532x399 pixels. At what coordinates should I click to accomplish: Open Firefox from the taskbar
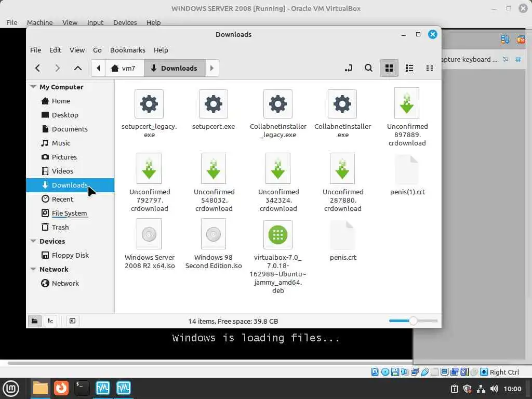click(61, 388)
